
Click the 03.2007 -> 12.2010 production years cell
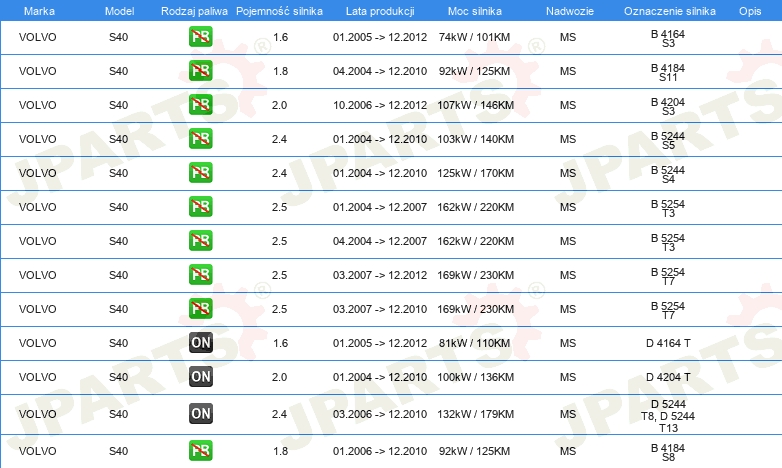[380, 308]
